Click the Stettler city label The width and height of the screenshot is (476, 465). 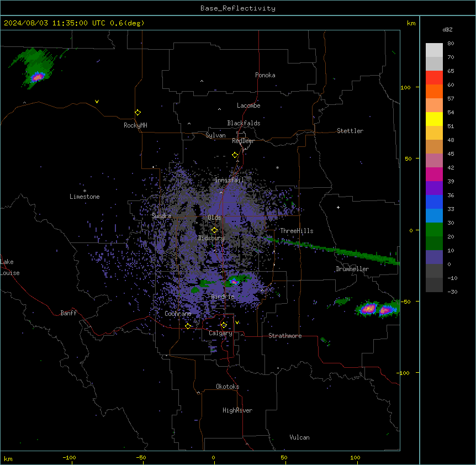[350, 131]
